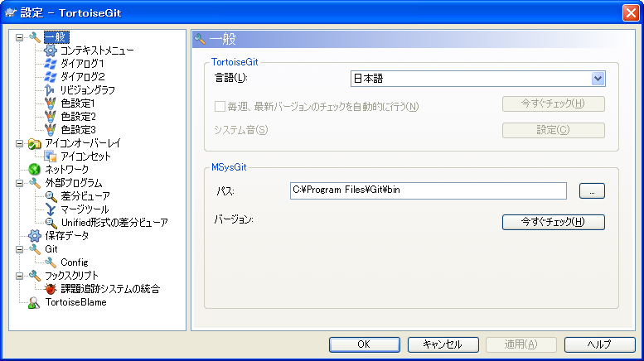The height and width of the screenshot is (361, 644).
Task: Click the bug icon beside 課題追跡システムの統合
Action: [x=51, y=289]
